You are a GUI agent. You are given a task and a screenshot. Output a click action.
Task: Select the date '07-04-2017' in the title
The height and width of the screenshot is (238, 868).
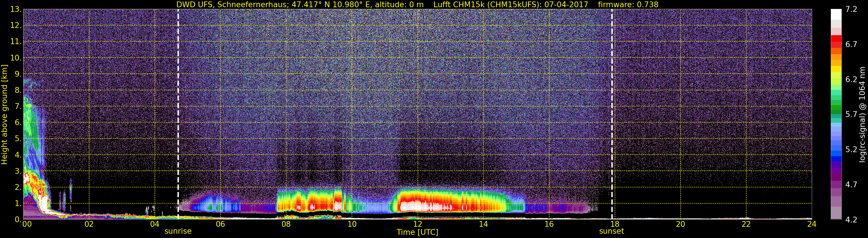tap(566, 5)
